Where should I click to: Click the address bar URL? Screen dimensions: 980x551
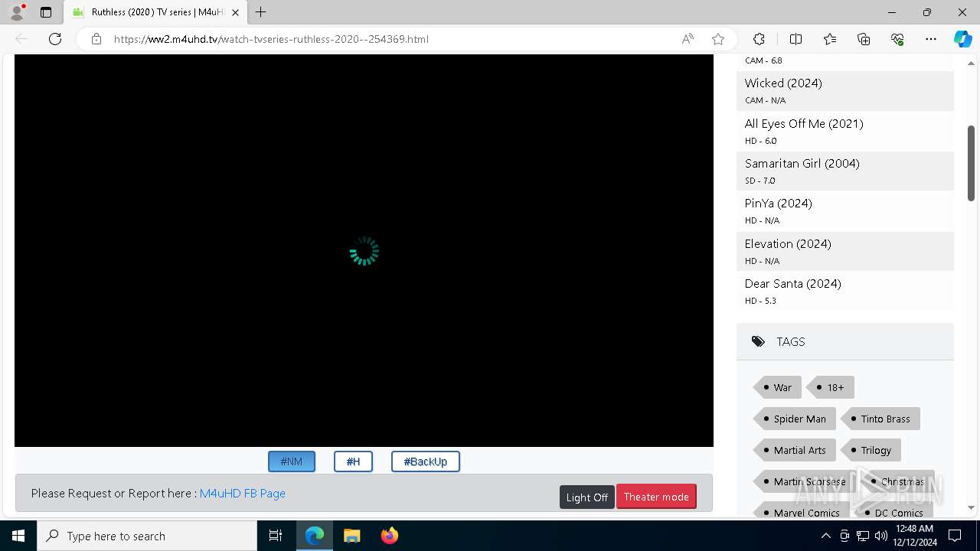(271, 39)
